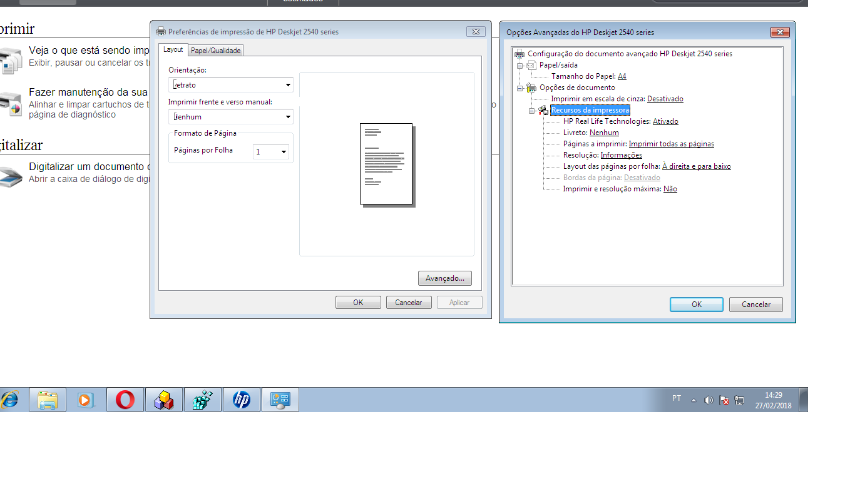Viewport: 855px width, 504px height.
Task: Select the Papel/saída tree item
Action: tap(558, 65)
